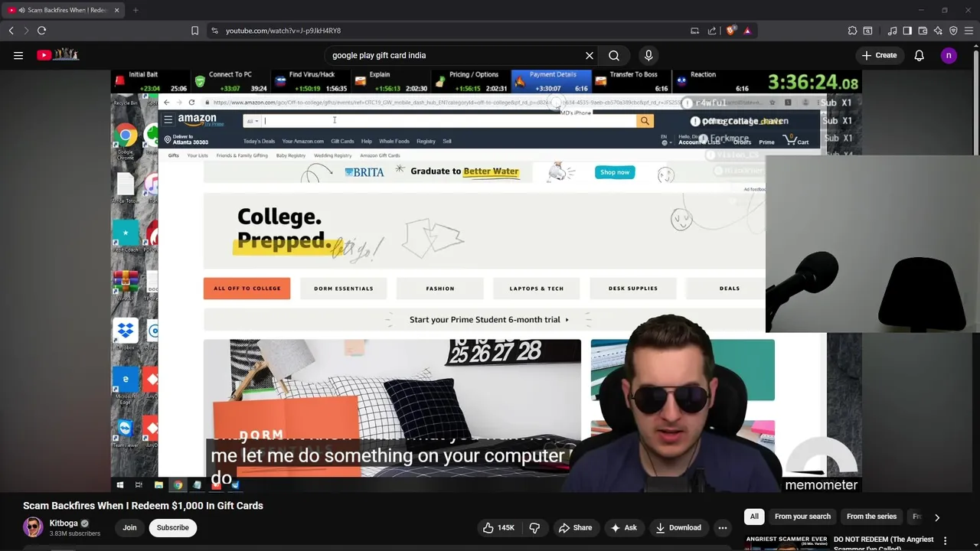Image resolution: width=980 pixels, height=551 pixels.
Task: Select the From your search chip
Action: [802, 517]
